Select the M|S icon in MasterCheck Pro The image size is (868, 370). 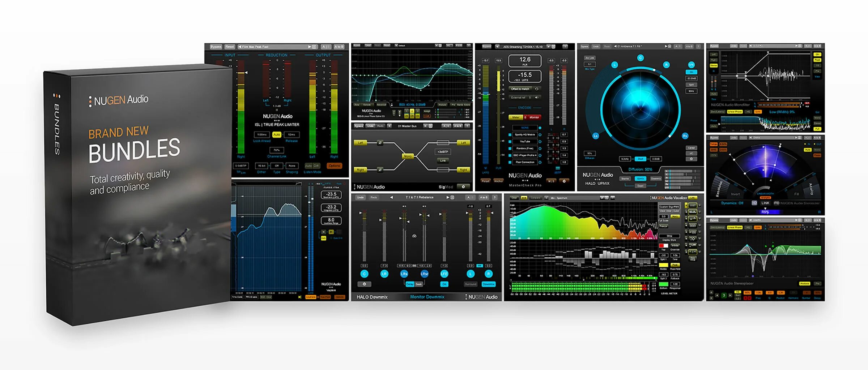click(551, 181)
